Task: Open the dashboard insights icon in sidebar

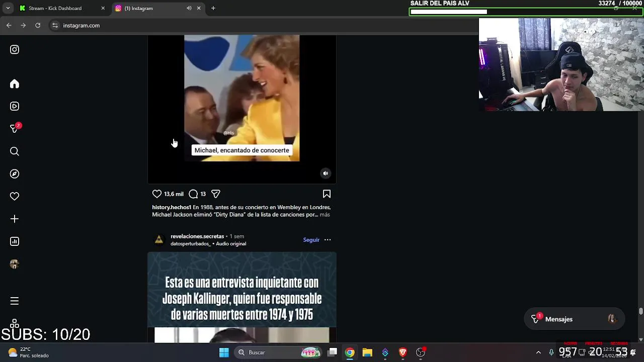Action: point(15,241)
